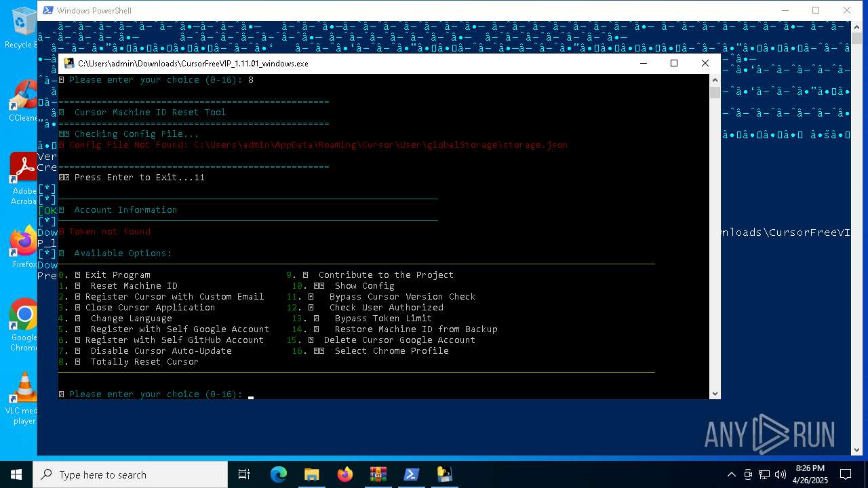Show hidden system tray icons
The width and height of the screenshot is (868, 488).
point(731,474)
